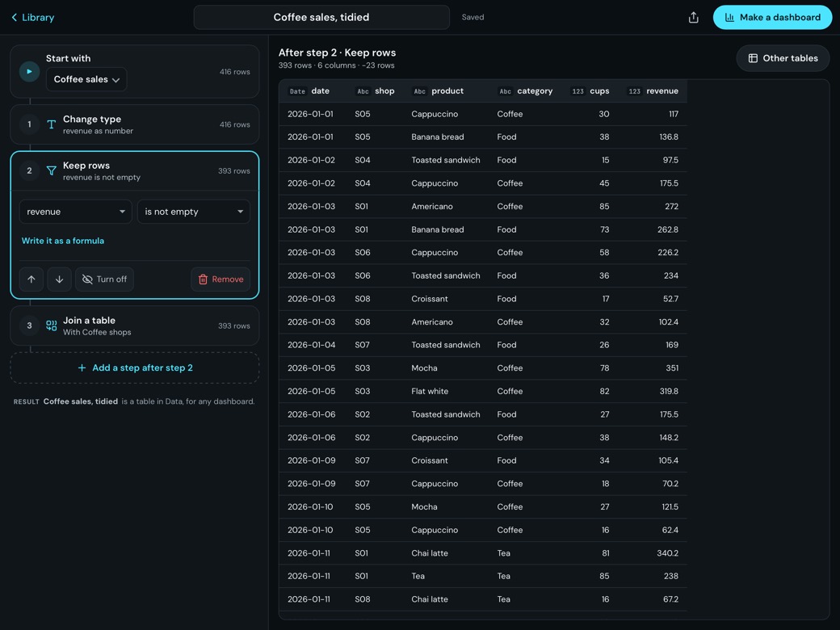
Task: Move step 2 down with arrow icon
Action: pos(60,279)
